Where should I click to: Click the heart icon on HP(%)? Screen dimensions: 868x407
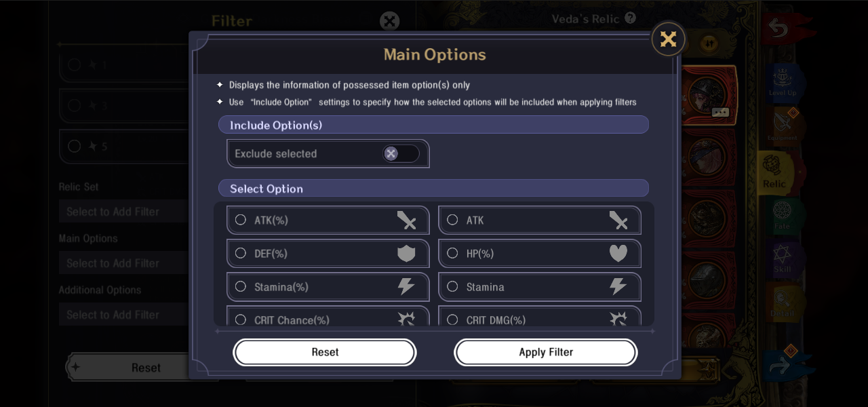click(618, 254)
